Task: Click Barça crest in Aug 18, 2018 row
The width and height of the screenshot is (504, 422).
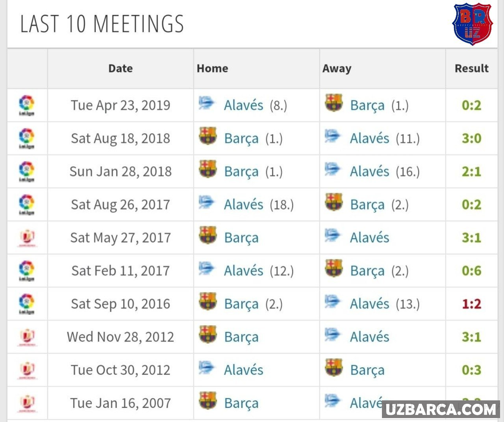Action: tap(208, 136)
